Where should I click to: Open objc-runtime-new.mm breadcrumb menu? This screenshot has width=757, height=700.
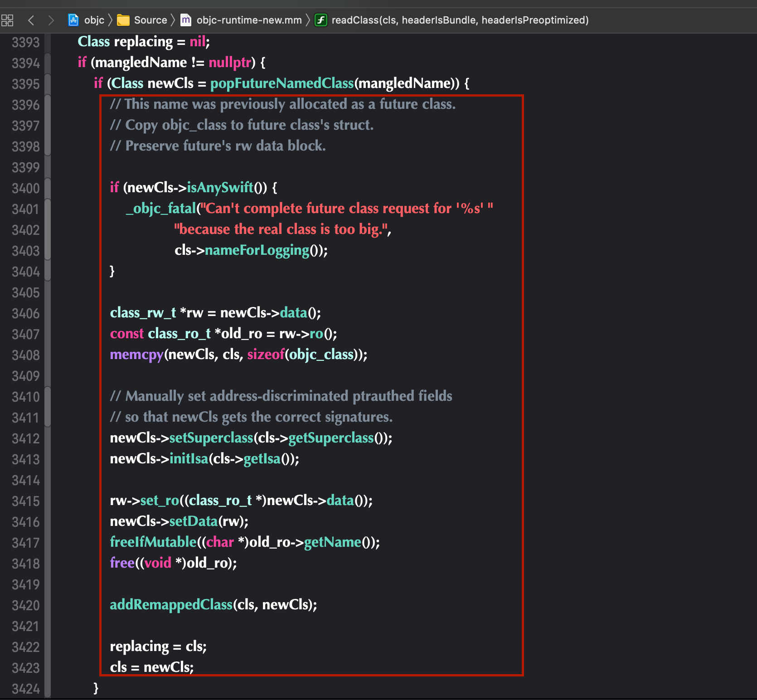[249, 20]
